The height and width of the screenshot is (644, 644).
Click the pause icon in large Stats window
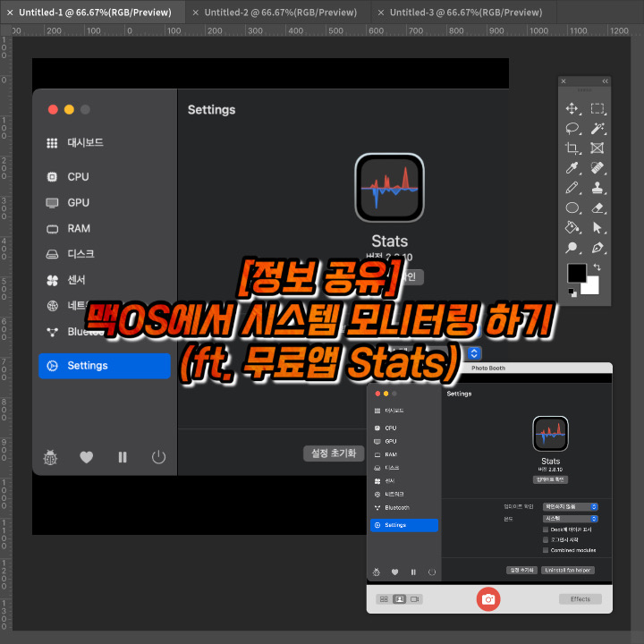123,457
